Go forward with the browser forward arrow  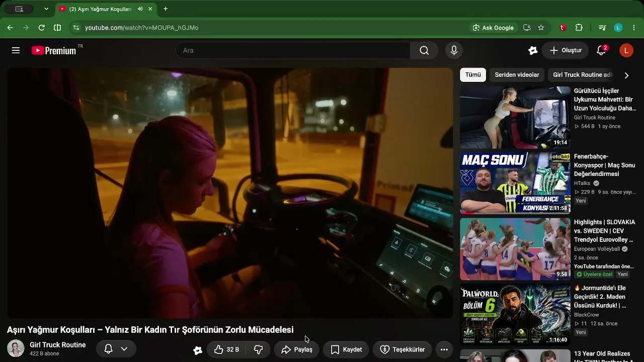tap(26, 28)
